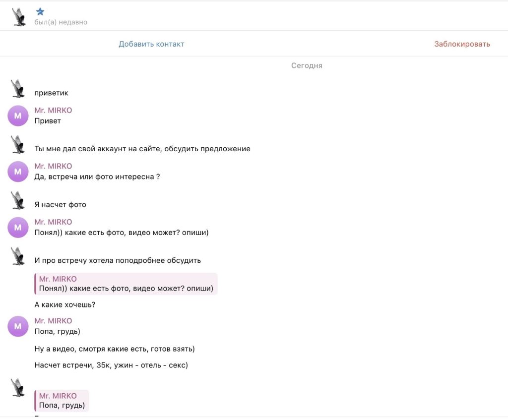
Task: Open the purple M avatar beside Привет
Action: 18,116
